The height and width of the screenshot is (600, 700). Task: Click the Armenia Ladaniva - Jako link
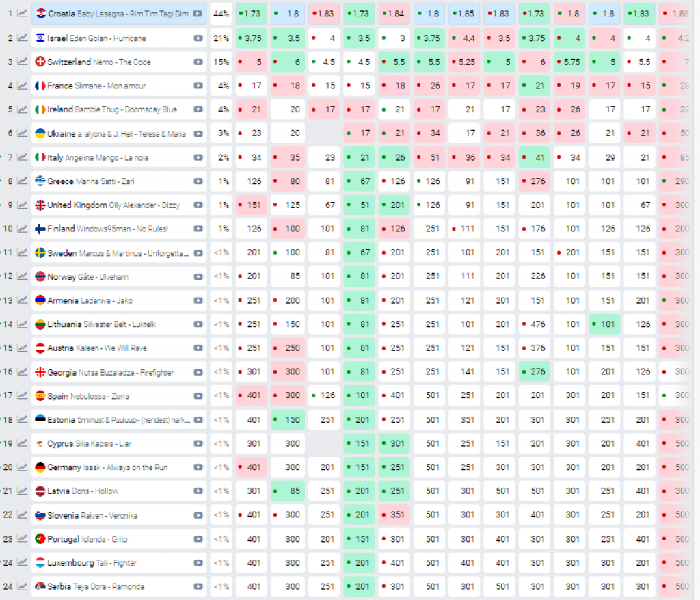click(90, 300)
